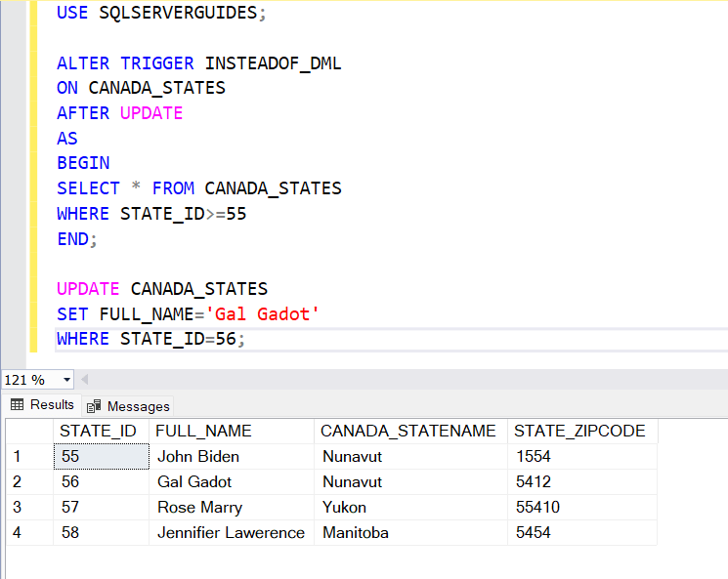Click the BEGIN keyword in the editor
728x579 pixels.
coord(83,163)
